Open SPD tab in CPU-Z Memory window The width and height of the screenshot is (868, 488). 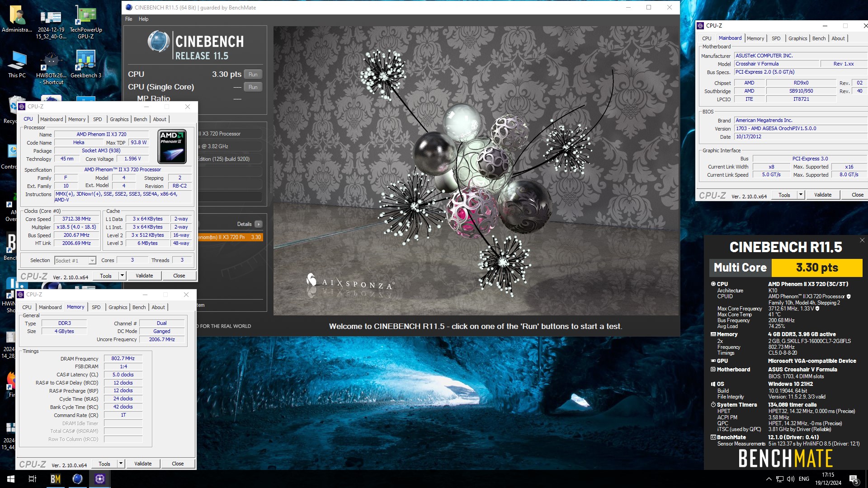[96, 307]
